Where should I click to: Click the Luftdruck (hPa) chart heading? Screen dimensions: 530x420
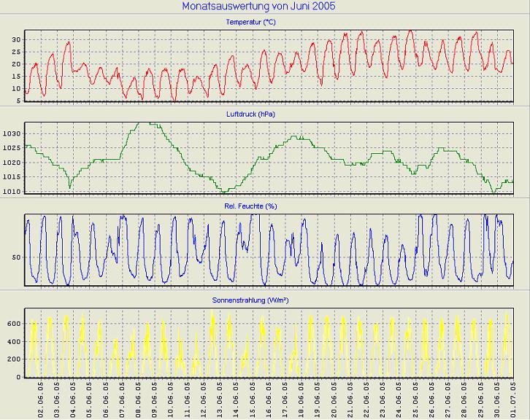point(251,114)
